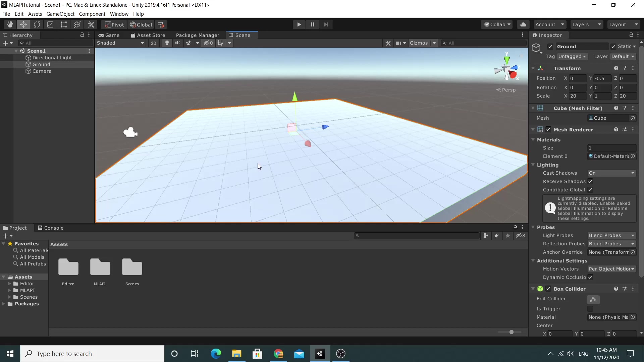Select the Rotate tool
The width and height of the screenshot is (644, 362).
[x=37, y=24]
